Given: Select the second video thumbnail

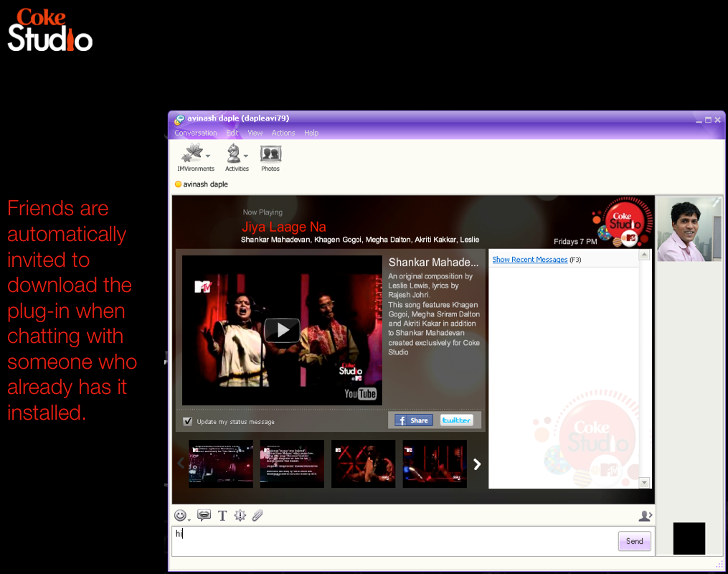Looking at the screenshot, I should click(x=292, y=464).
